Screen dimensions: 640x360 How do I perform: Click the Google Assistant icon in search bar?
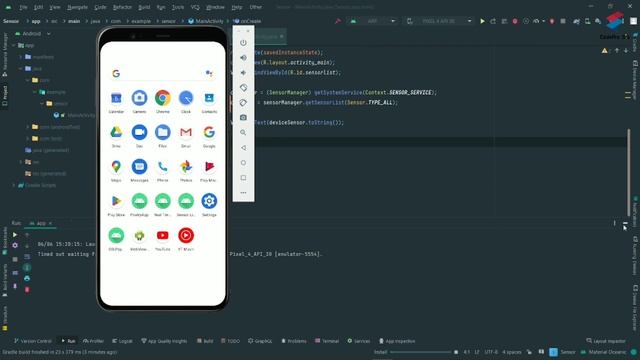pyautogui.click(x=209, y=73)
